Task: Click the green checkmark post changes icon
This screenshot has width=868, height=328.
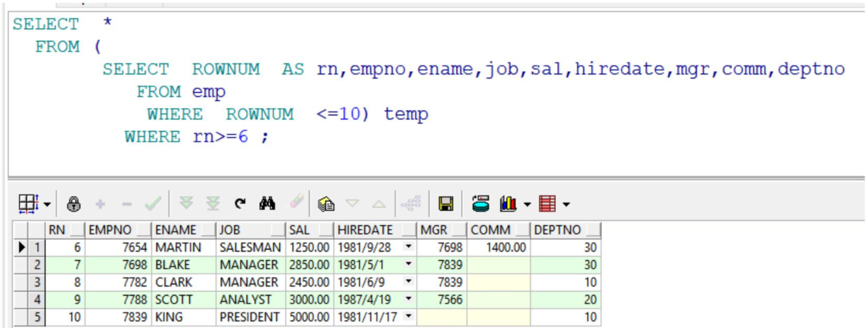Action: click(x=152, y=204)
